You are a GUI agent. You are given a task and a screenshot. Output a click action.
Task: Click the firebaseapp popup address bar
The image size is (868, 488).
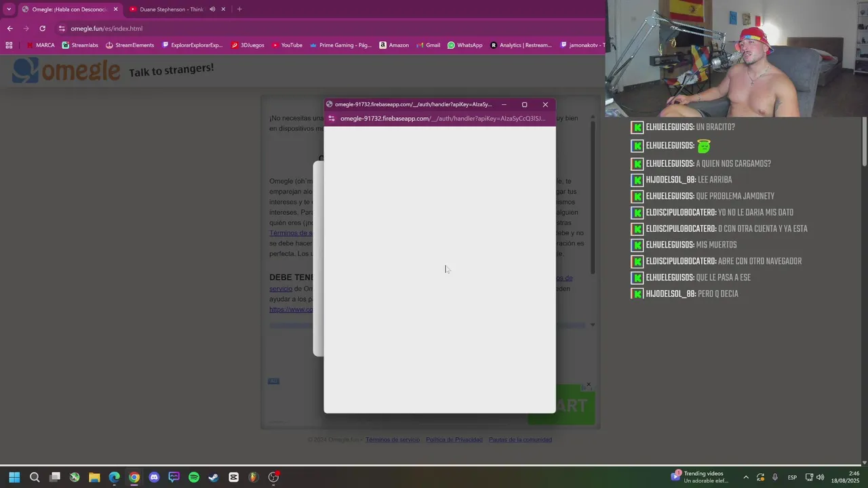coord(442,119)
